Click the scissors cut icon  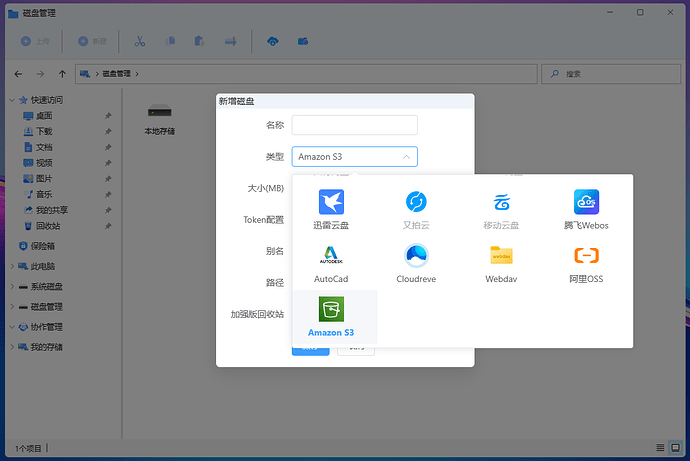139,41
